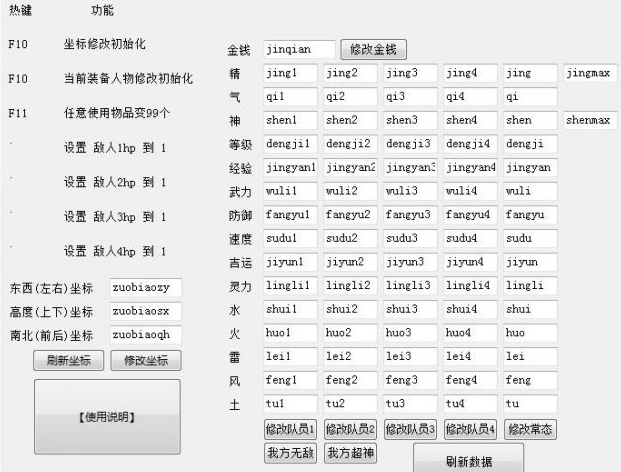This screenshot has height=472, width=621.
Task: Click the 修改队员3 button
Action: coord(410,429)
